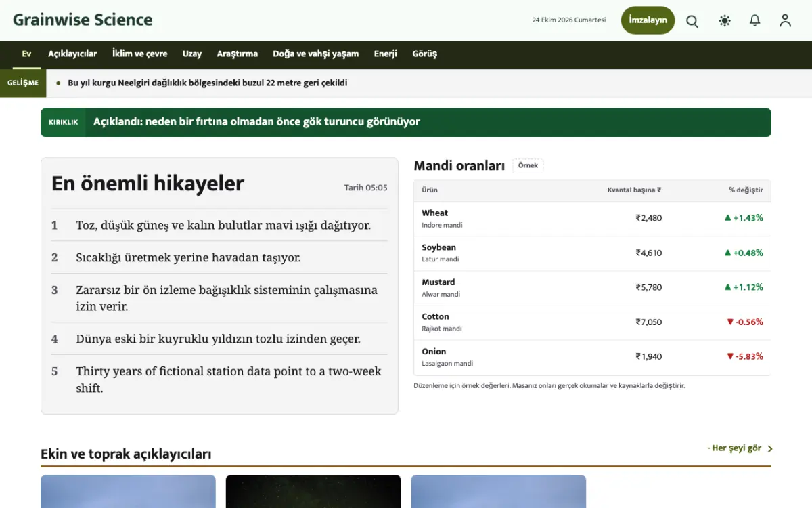812x508 pixels.
Task: Click Wheat price ₹2,480
Action: (x=649, y=218)
